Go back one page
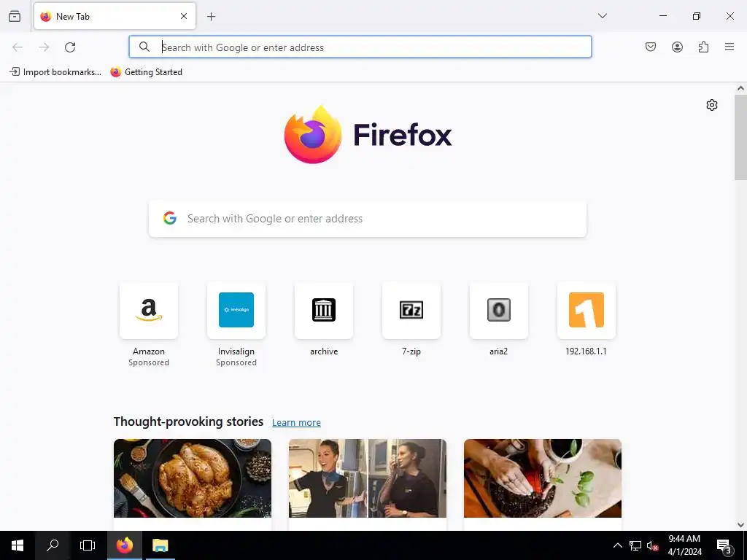Viewport: 747px width, 560px height. coord(18,47)
